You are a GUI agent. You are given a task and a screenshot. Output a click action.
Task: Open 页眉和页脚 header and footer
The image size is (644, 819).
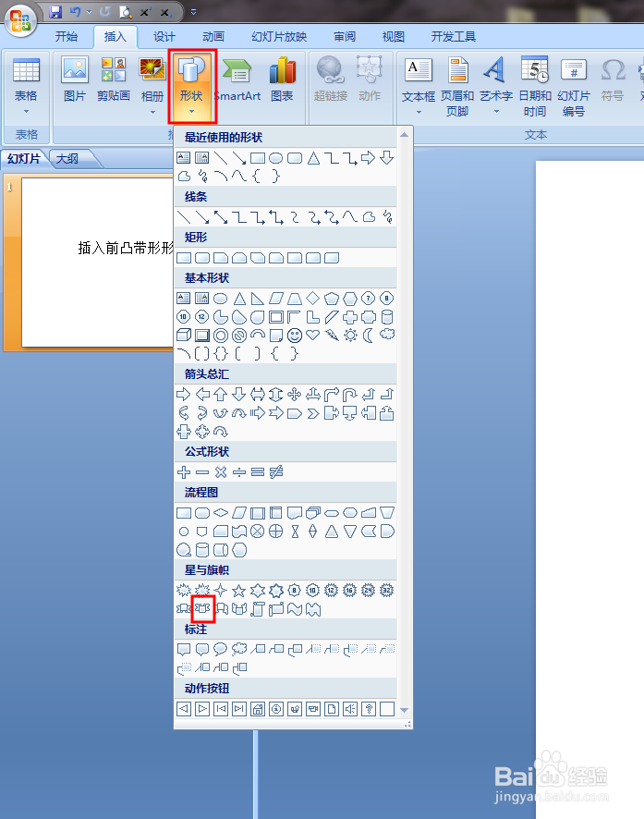click(x=457, y=87)
